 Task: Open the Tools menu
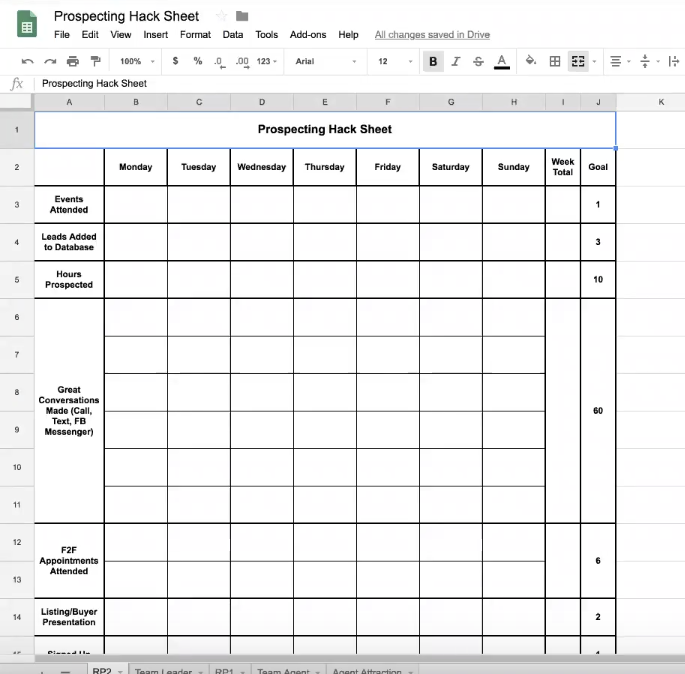tap(266, 35)
